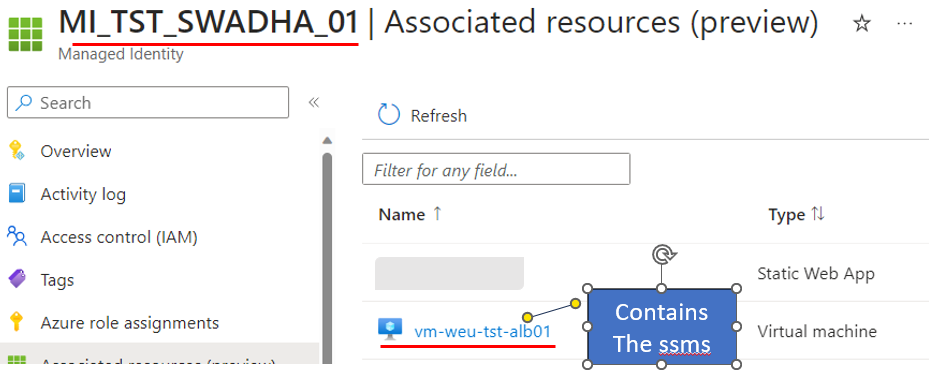This screenshot has width=929, height=379.
Task: Click the sidebar Search box
Action: pyautogui.click(x=148, y=102)
